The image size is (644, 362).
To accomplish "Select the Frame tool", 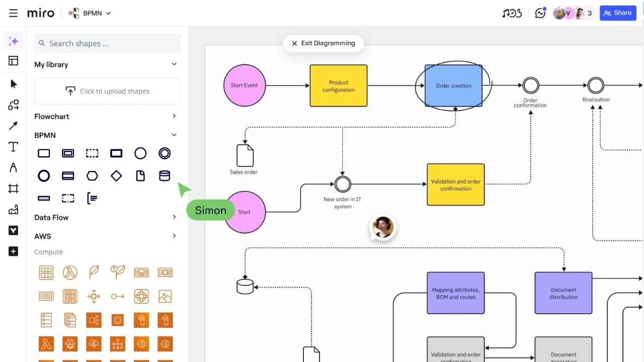I will (x=14, y=189).
